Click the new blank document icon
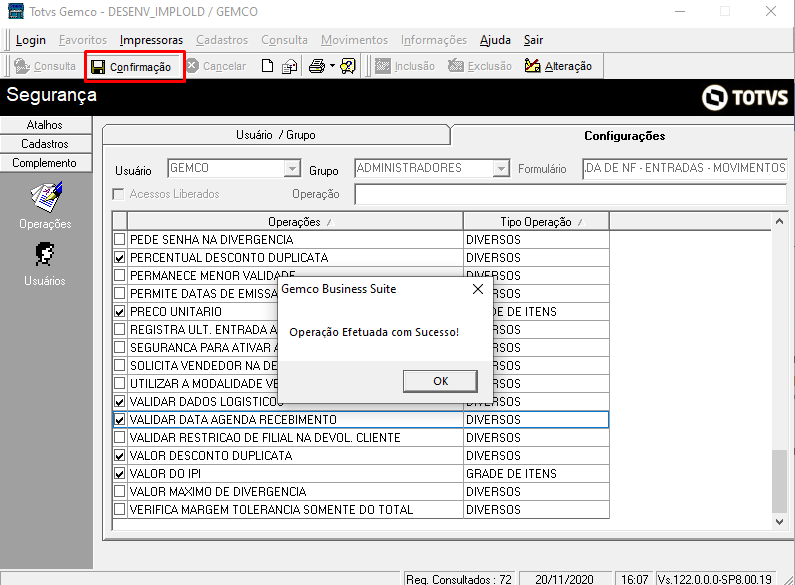Screen dimensions: 795x585 [x=267, y=66]
